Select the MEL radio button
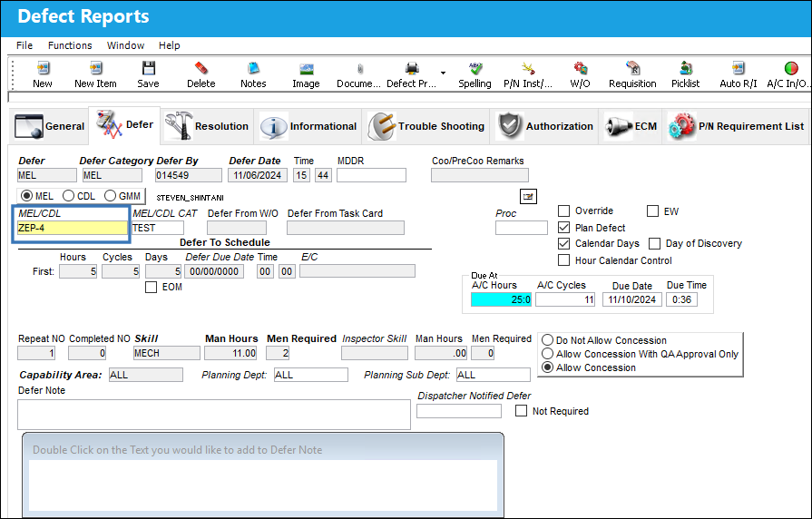The width and height of the screenshot is (812, 519). pos(26,196)
